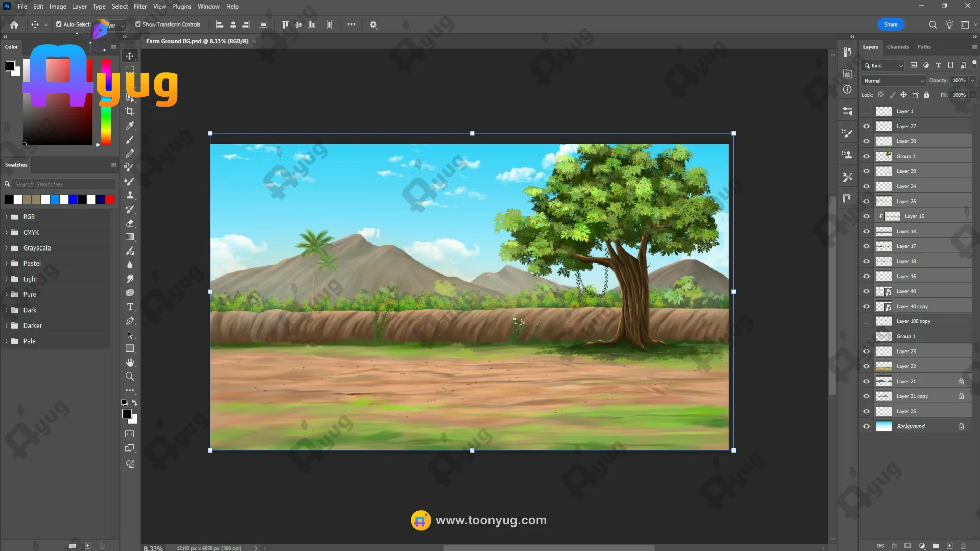Click the Search Swatches field
Image resolution: width=980 pixels, height=551 pixels.
click(63, 184)
